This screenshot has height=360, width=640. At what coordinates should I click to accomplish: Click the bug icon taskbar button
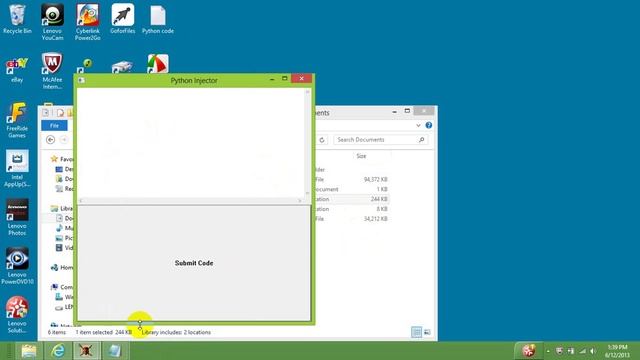[x=86, y=351]
